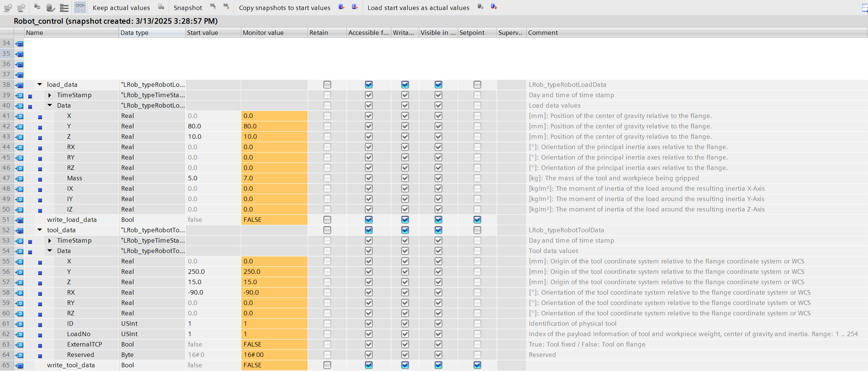Toggle the Monitor all glasses icon
Screen dimensions: 868x371
pos(80,7)
